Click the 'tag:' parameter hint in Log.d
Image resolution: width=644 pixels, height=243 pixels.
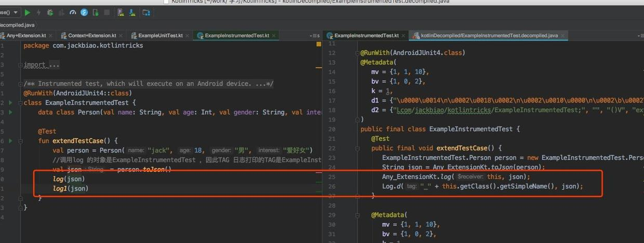[412, 186]
